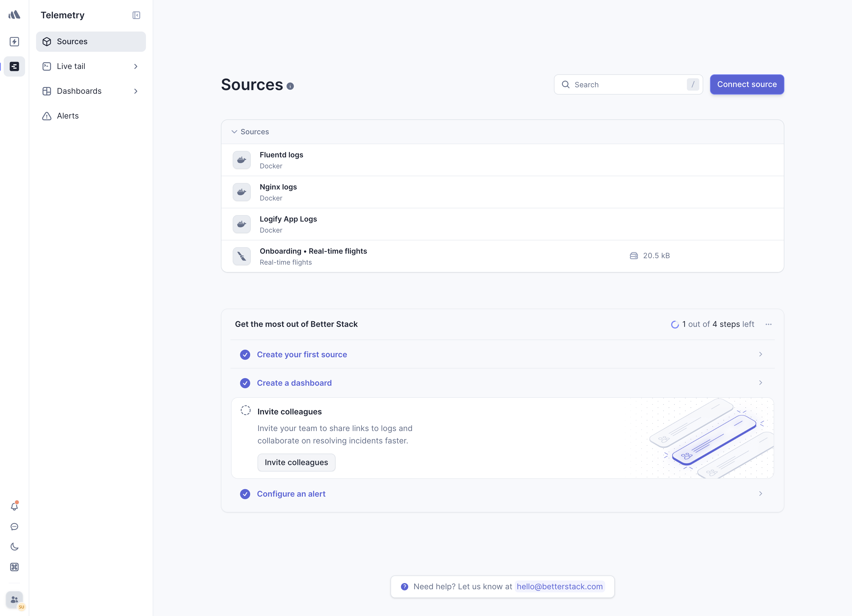Open the onboarding ellipsis options menu
852x616 pixels.
pyautogui.click(x=769, y=324)
